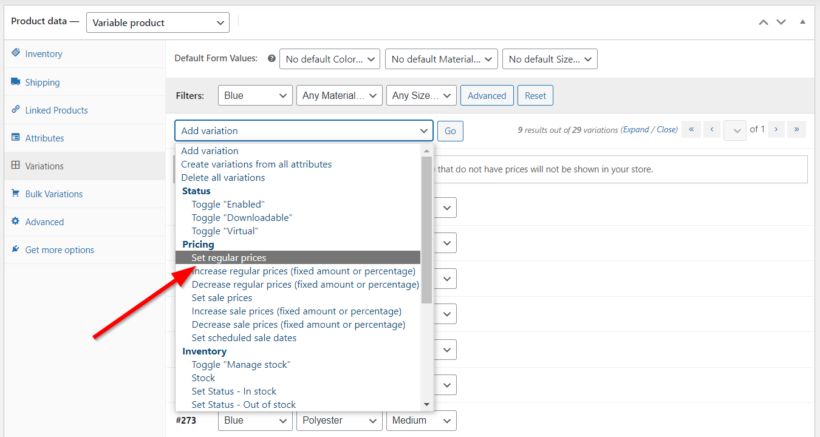Click the Advanced filters button
Screen dimensions: 820x437
[x=487, y=96]
